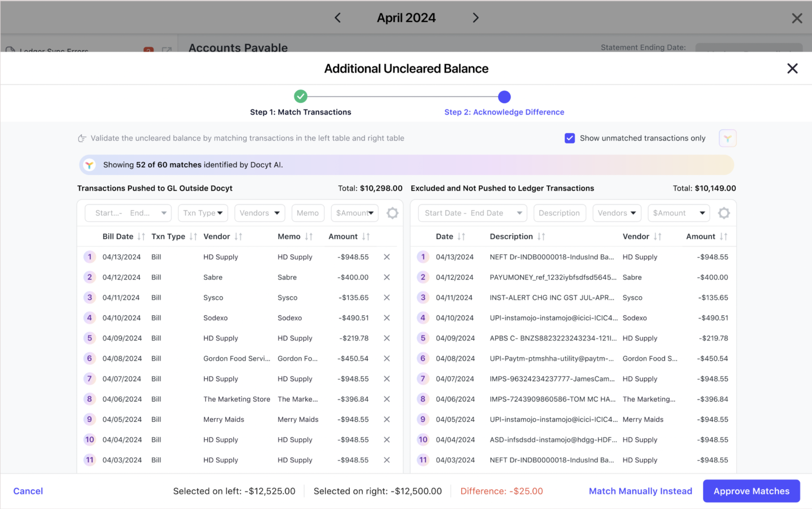Click the Docyt AI icon beside the checkbox
Image resolution: width=812 pixels, height=509 pixels.
727,138
